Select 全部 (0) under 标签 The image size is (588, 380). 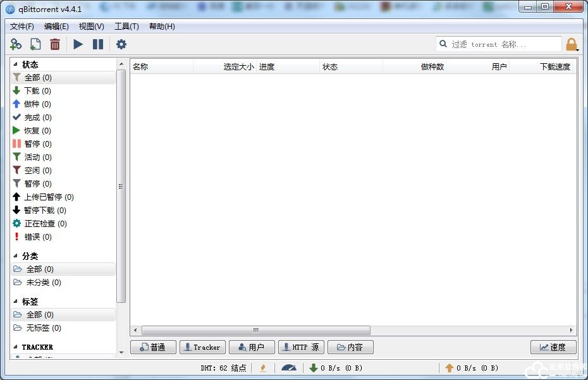point(63,314)
